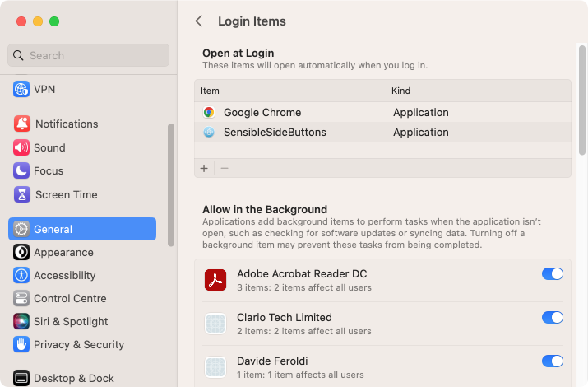Image resolution: width=588 pixels, height=387 pixels.
Task: Click the Search field in the sidebar
Action: click(x=88, y=55)
